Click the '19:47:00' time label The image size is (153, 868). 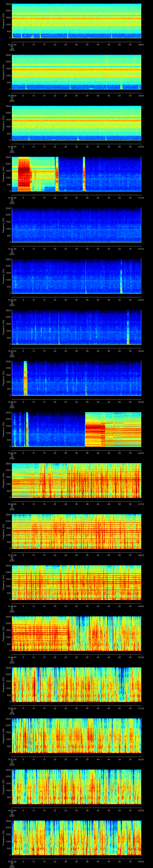(12, 555)
